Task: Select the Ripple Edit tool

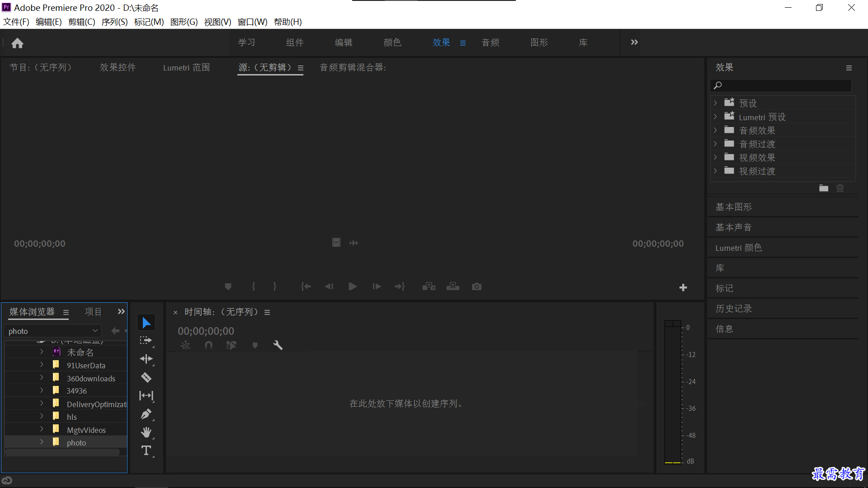Action: click(x=146, y=359)
